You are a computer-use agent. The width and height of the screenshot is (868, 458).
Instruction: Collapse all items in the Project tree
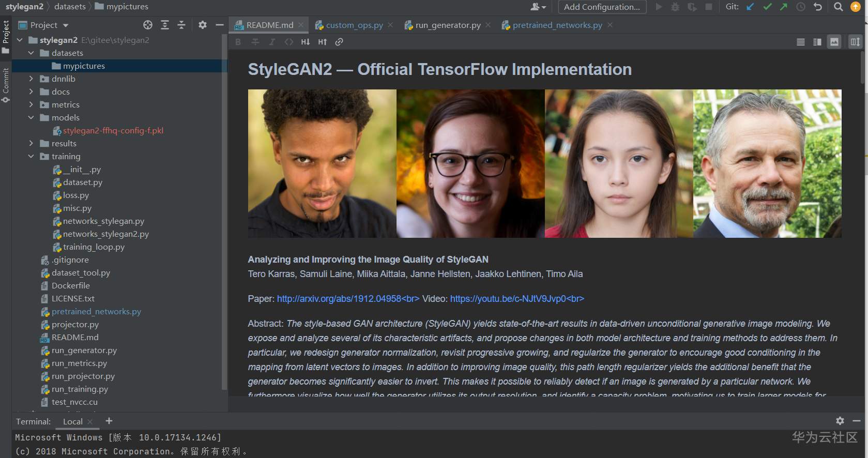pos(181,25)
